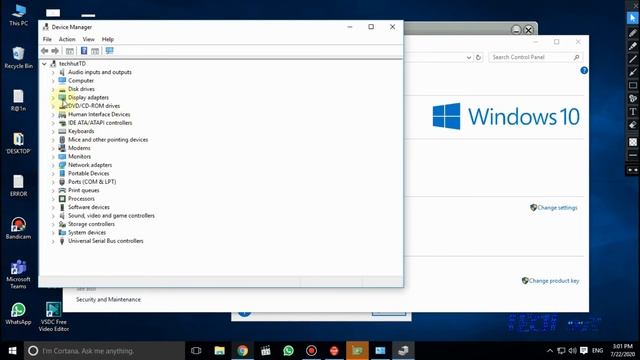Select the Print queues tree item
Image resolution: width=640 pixels, height=360 pixels.
coord(84,191)
